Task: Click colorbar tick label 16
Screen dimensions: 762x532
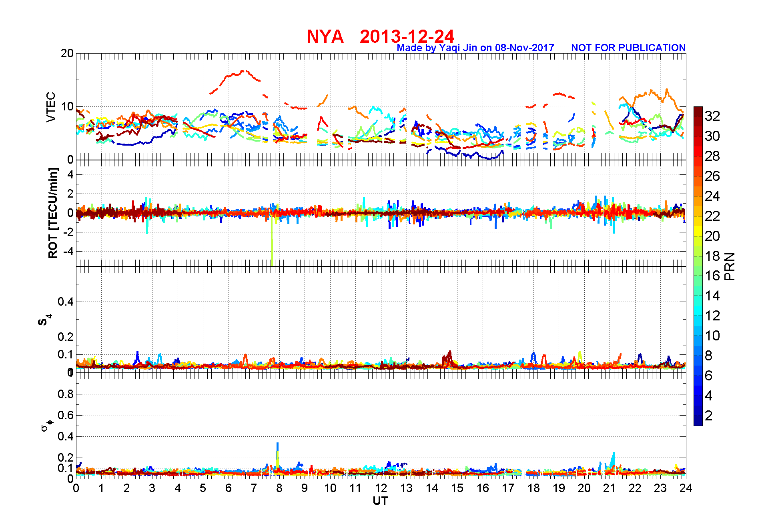Action: tap(712, 276)
